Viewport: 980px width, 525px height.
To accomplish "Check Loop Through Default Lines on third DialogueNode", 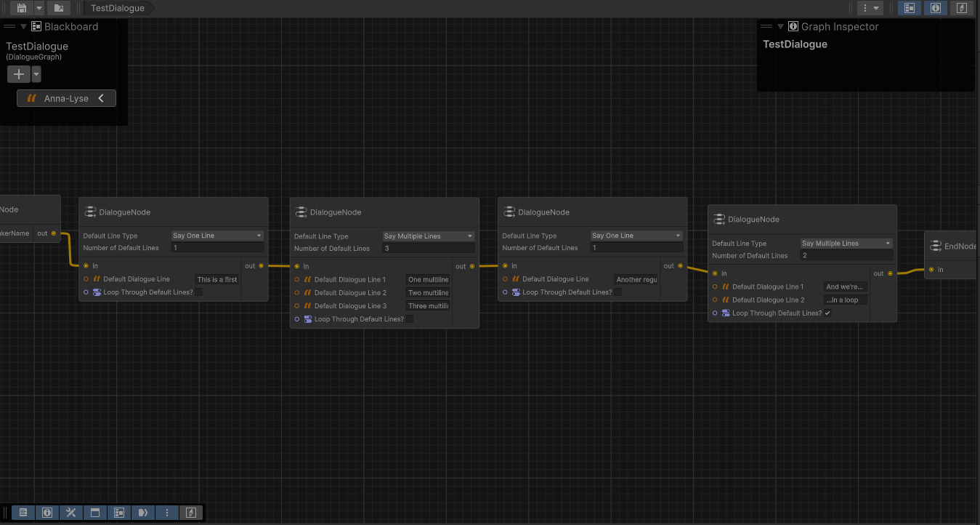I will 616,292.
